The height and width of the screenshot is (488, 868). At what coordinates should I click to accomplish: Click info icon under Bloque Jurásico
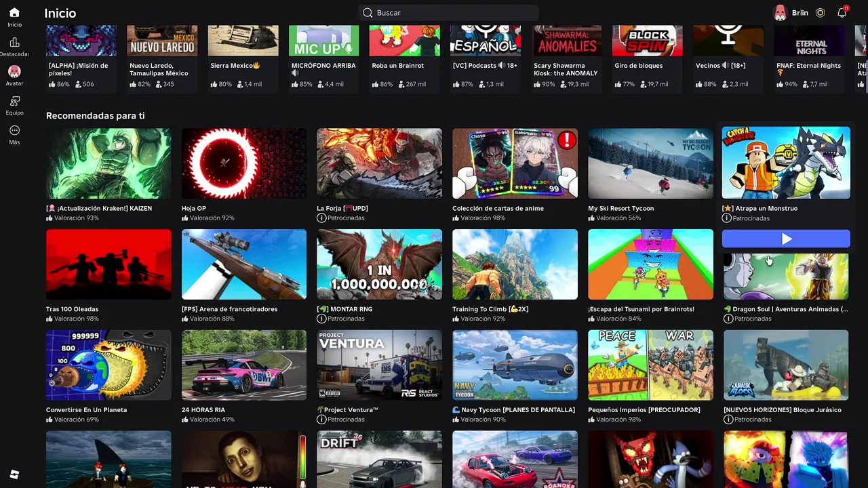click(x=728, y=420)
